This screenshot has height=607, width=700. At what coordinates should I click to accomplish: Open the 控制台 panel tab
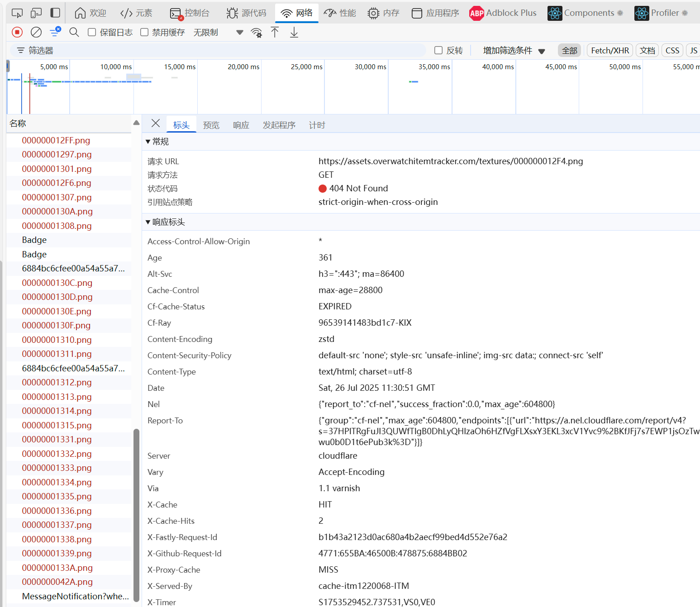pos(190,13)
